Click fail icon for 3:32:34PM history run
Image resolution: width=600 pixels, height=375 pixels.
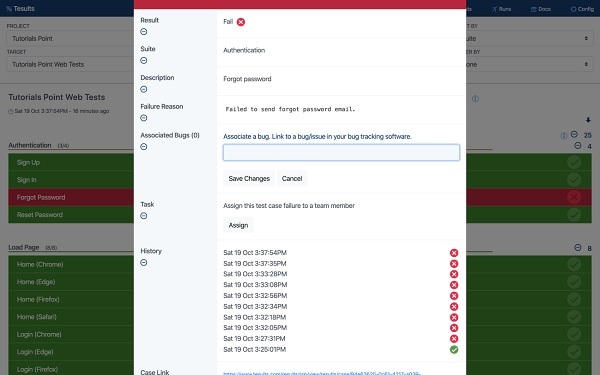click(x=454, y=307)
